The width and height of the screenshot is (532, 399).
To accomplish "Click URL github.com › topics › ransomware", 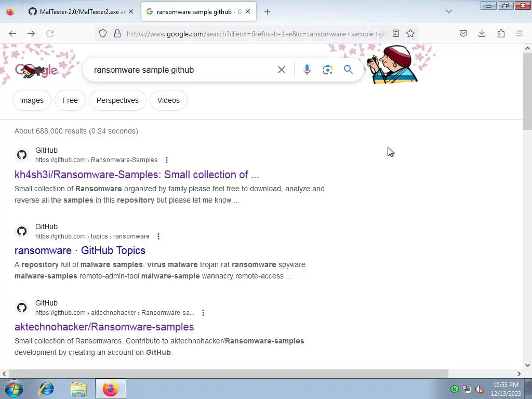I will point(92,236).
